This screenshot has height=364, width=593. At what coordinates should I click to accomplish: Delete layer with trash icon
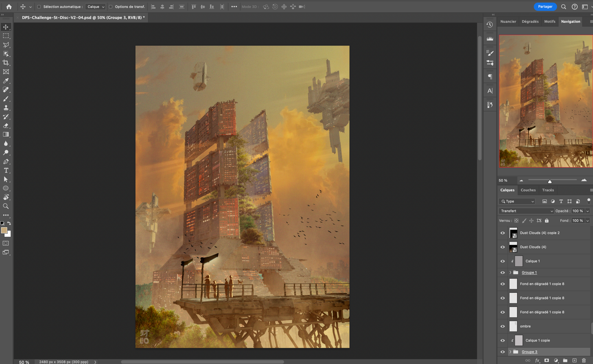584,360
